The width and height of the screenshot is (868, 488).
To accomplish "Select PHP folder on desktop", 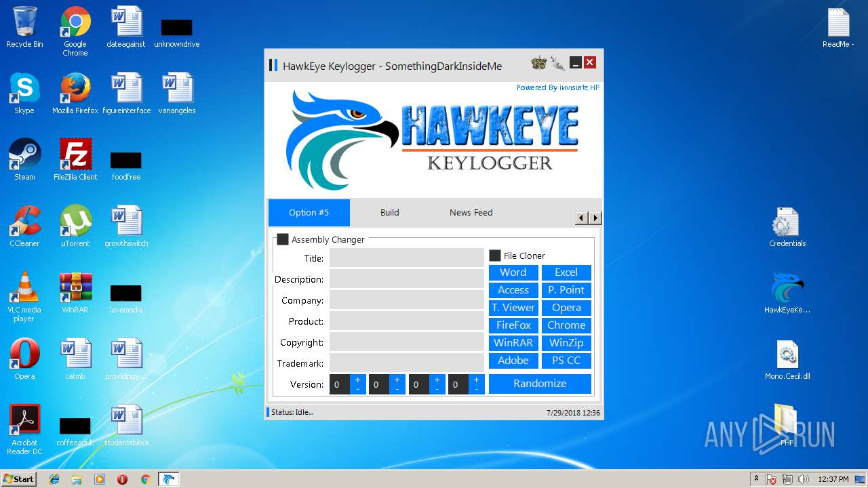I will (787, 425).
